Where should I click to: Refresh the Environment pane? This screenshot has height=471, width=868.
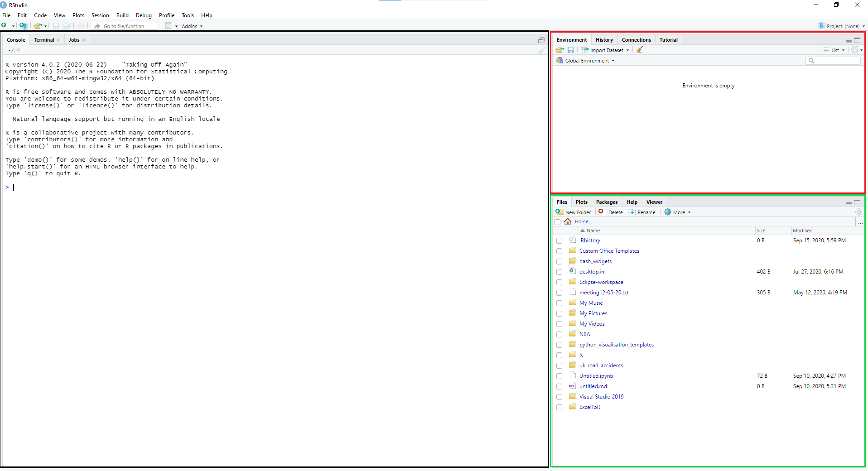(x=854, y=50)
